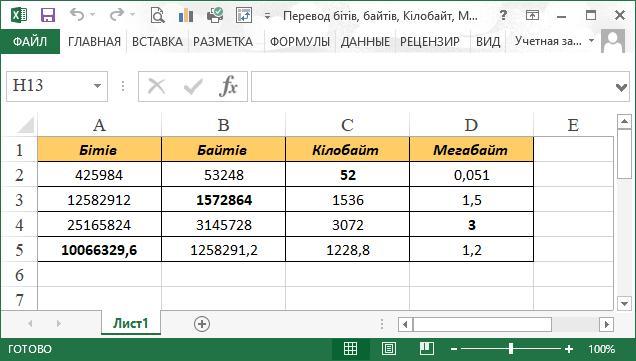Select the cell containing 425984
This screenshot has height=361, width=636.
point(99,174)
